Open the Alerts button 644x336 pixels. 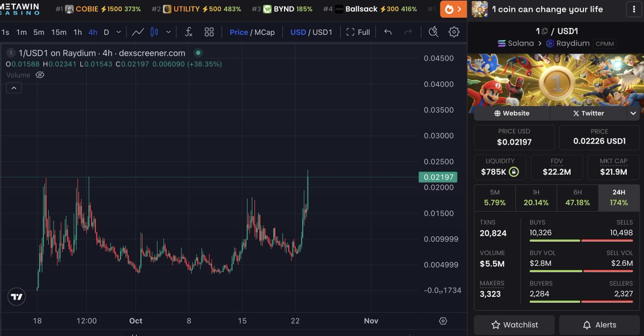[x=599, y=325]
